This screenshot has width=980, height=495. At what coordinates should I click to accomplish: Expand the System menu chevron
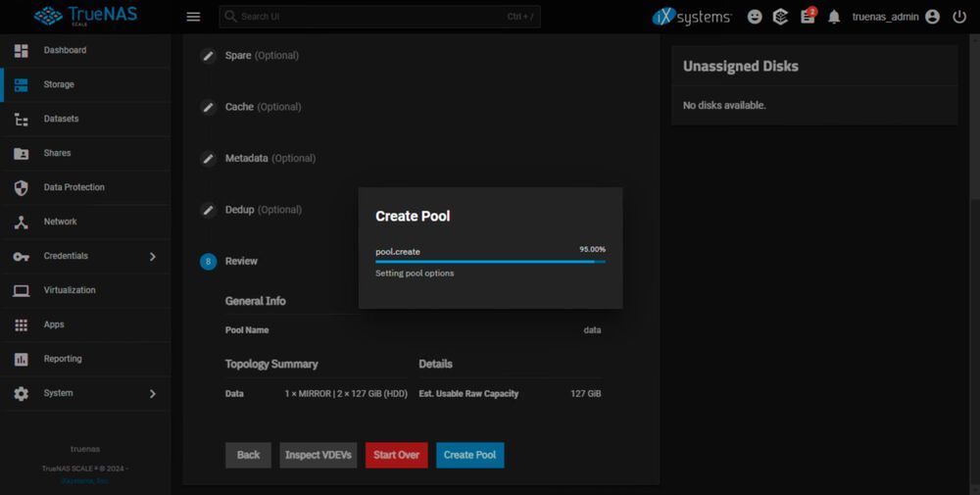click(x=152, y=393)
